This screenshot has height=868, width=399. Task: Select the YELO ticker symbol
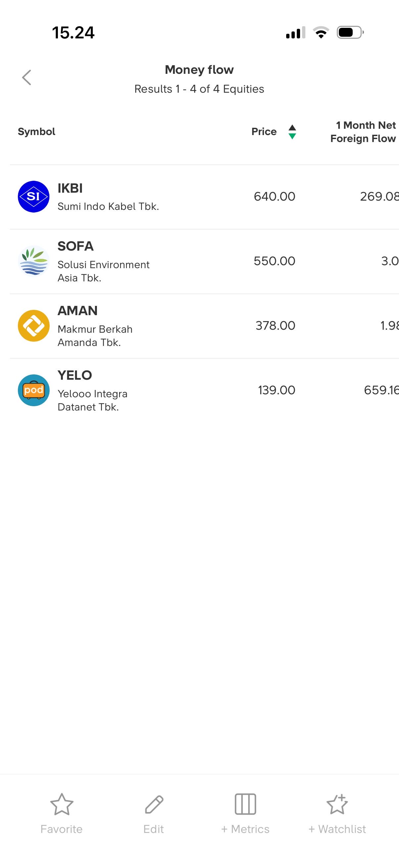pos(75,375)
